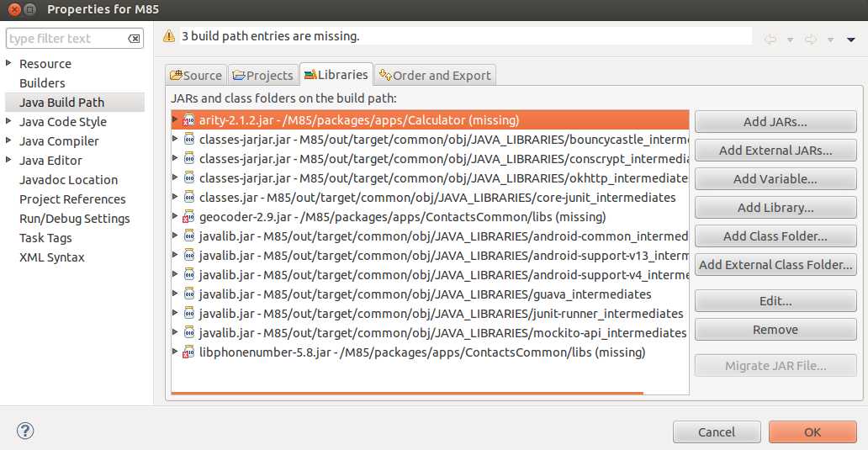Expand the Java Compiler node

[8, 140]
